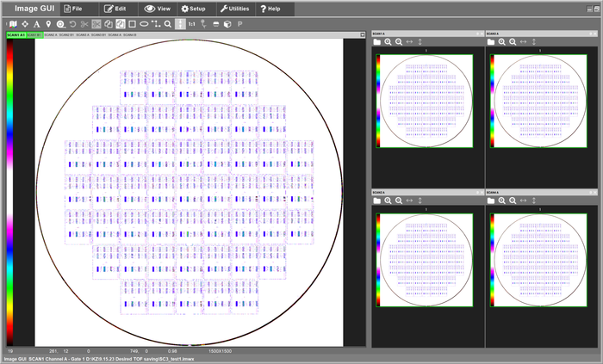Click the undo rotate arrow icon
The width and height of the screenshot is (603, 364).
point(72,24)
